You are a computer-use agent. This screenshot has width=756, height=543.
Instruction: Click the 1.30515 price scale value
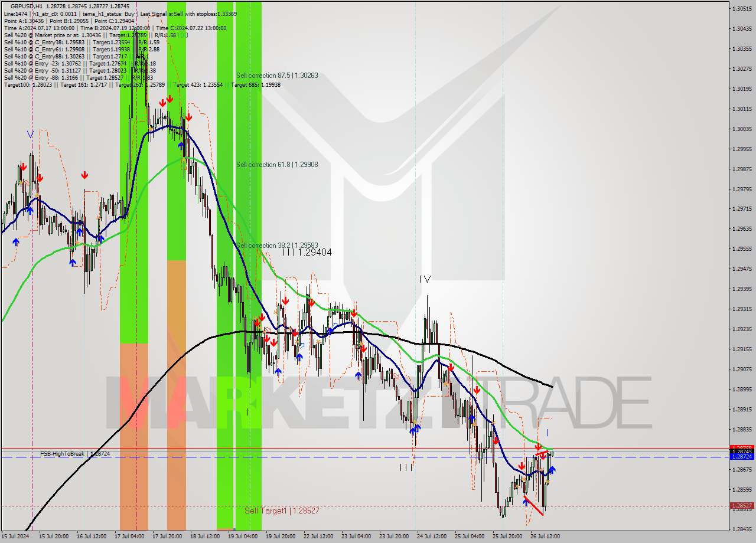pos(741,8)
